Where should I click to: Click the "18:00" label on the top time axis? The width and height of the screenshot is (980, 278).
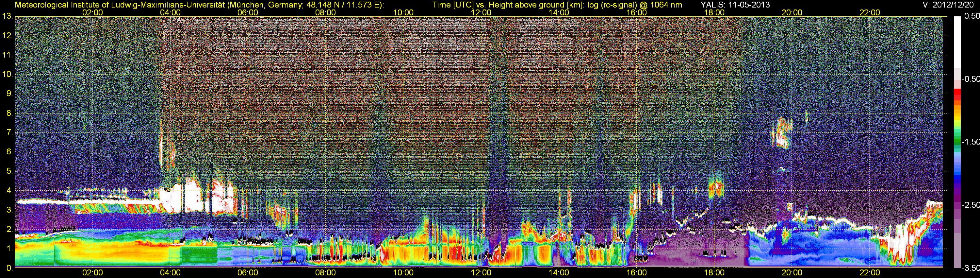point(714,12)
